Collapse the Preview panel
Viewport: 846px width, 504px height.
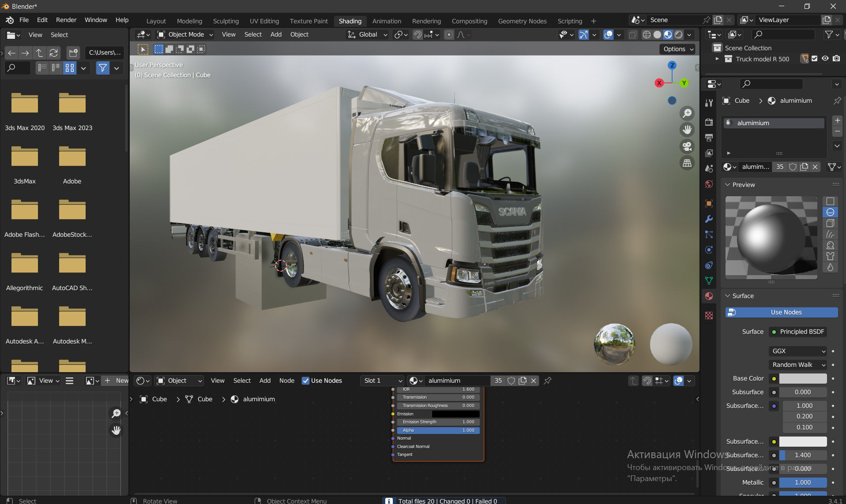point(728,185)
